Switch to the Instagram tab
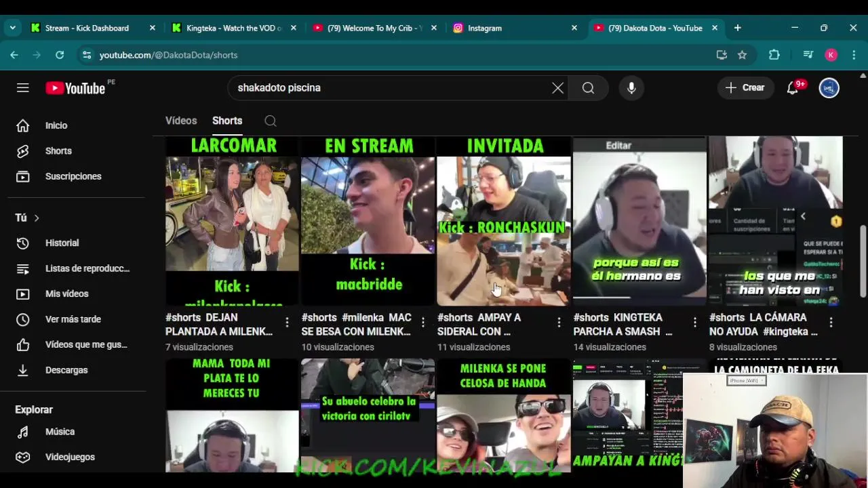 515,28
